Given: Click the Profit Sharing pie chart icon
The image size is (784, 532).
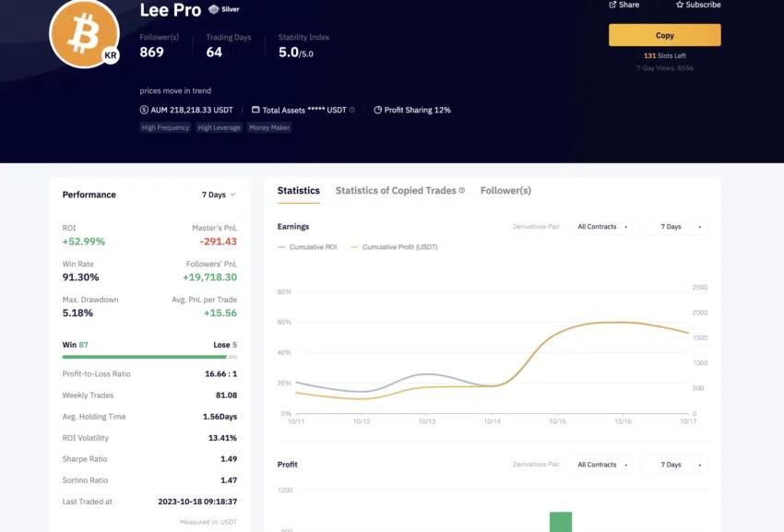Looking at the screenshot, I should pos(377,109).
